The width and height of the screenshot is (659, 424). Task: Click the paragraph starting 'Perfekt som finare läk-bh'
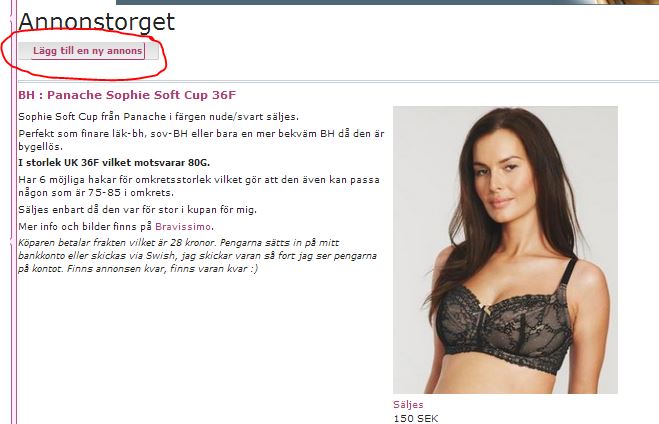coord(201,140)
